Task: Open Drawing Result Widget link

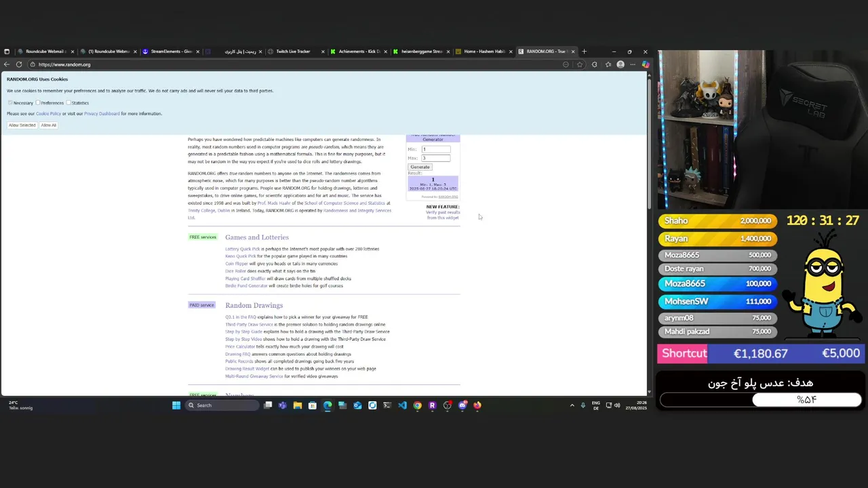Action: pos(247,369)
